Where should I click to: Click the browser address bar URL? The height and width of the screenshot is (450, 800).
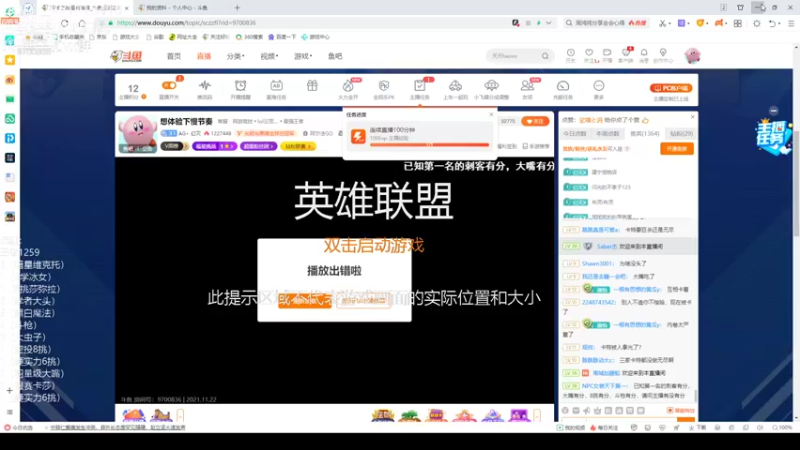(186, 23)
